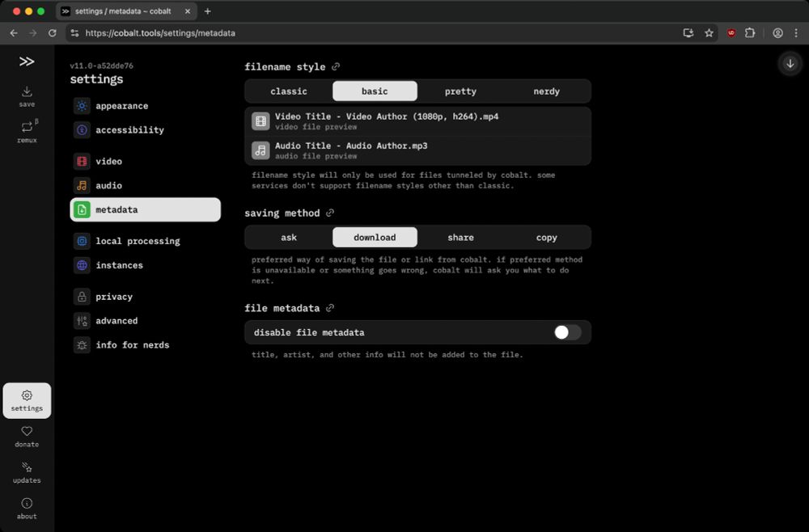The image size is (809, 532).
Task: Click the Video Title preview filename
Action: pyautogui.click(x=387, y=116)
